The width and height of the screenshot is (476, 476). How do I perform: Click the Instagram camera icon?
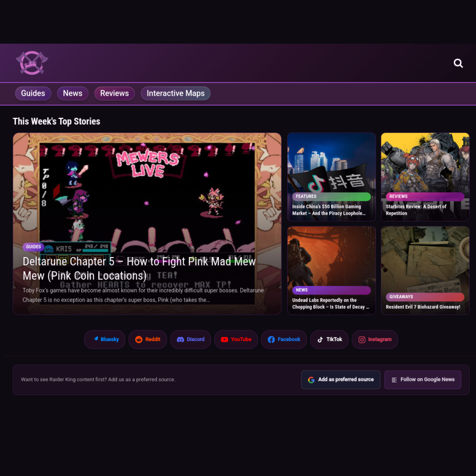362,340
